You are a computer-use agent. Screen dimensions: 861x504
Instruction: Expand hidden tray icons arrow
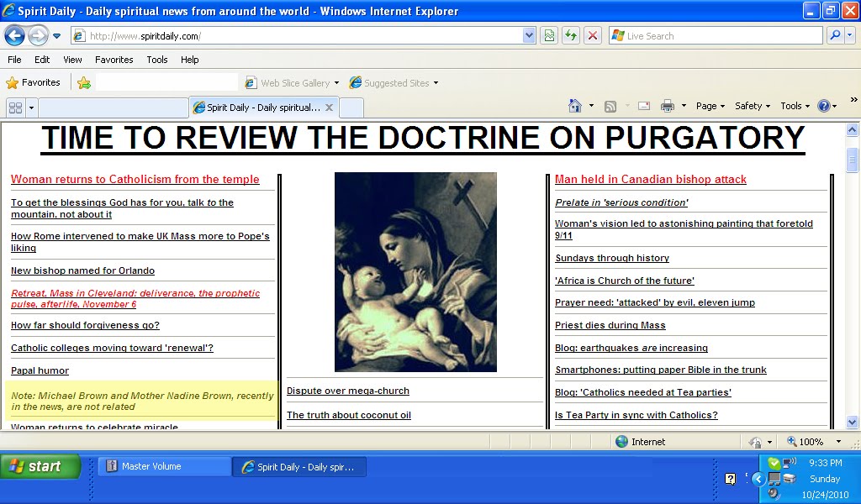point(758,479)
